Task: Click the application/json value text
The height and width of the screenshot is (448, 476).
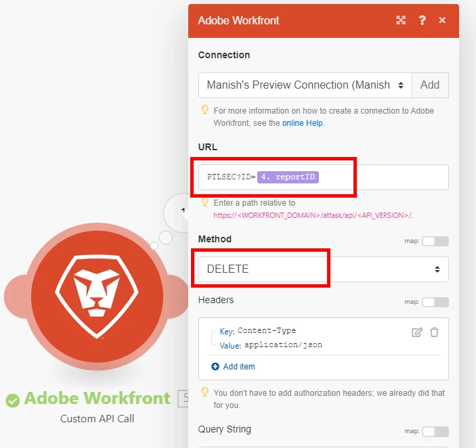Action: point(283,345)
